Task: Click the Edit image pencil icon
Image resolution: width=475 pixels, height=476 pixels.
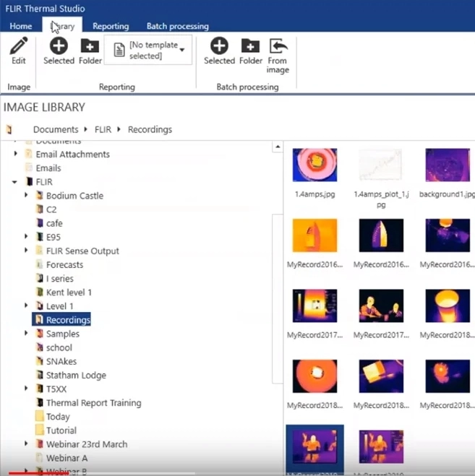Action: 19,46
